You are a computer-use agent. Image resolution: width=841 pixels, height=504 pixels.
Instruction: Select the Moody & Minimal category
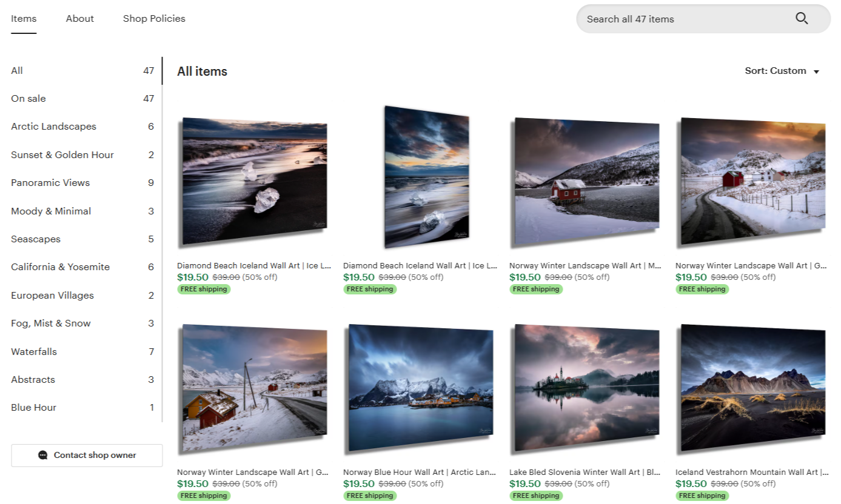click(82, 211)
